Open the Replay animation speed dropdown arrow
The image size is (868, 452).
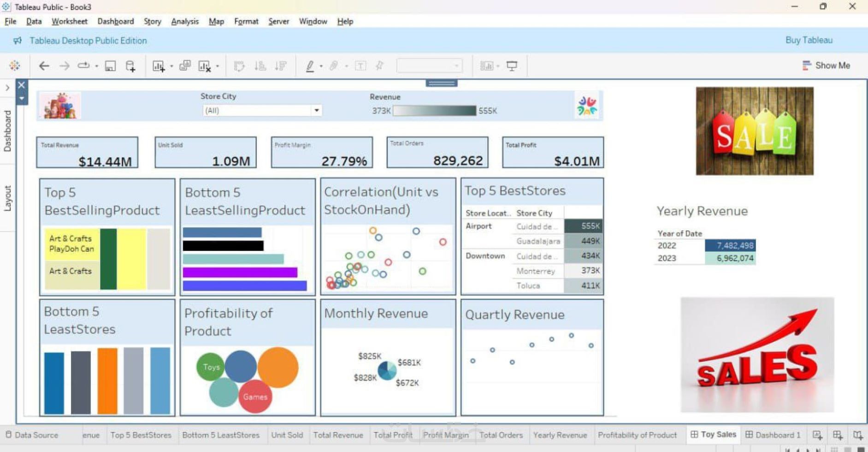coord(96,66)
